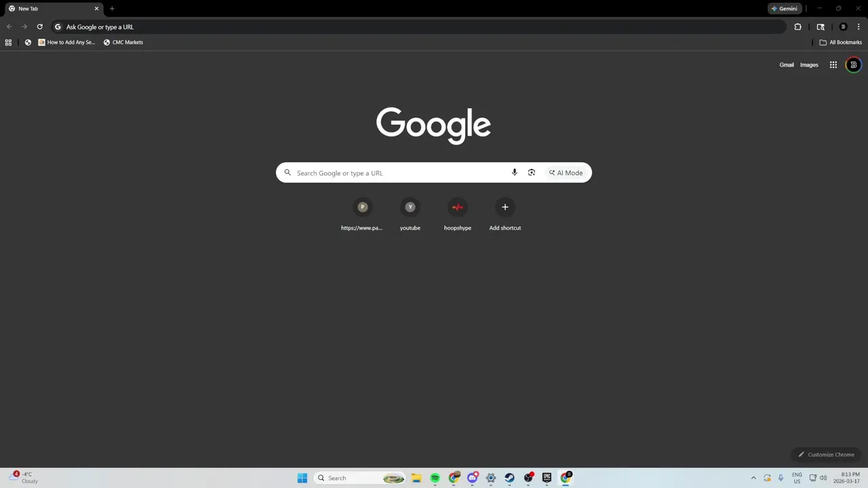The image size is (868, 488).
Task: Add a new shortcut tile
Action: click(505, 215)
